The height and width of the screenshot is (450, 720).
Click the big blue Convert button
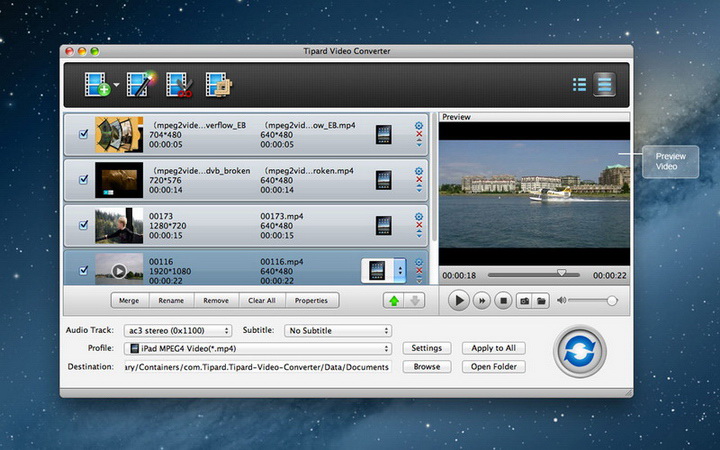pos(579,352)
